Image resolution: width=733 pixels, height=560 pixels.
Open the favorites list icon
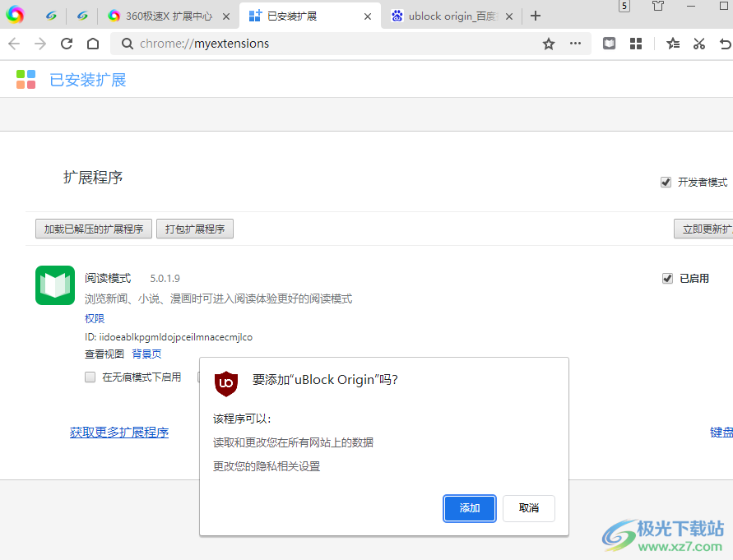coord(673,44)
